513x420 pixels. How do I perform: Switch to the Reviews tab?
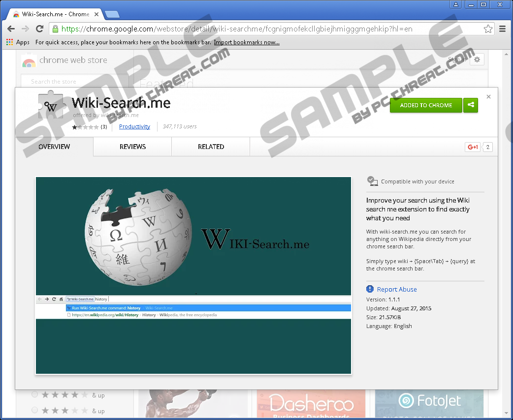point(132,147)
